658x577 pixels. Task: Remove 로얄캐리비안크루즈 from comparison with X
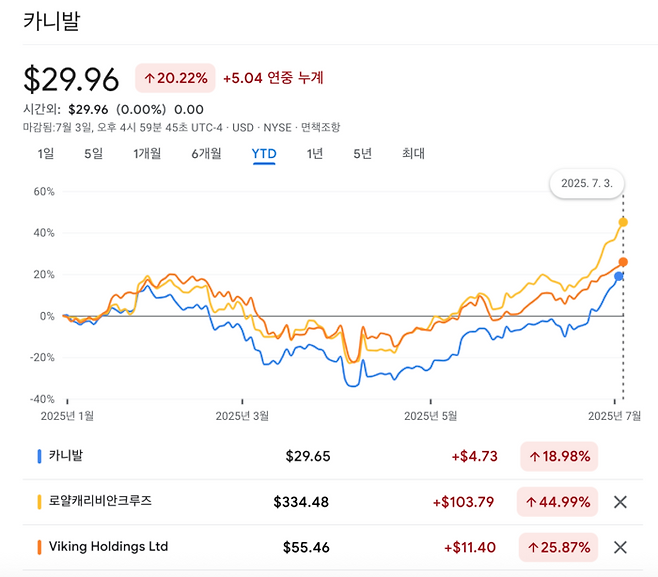point(620,502)
